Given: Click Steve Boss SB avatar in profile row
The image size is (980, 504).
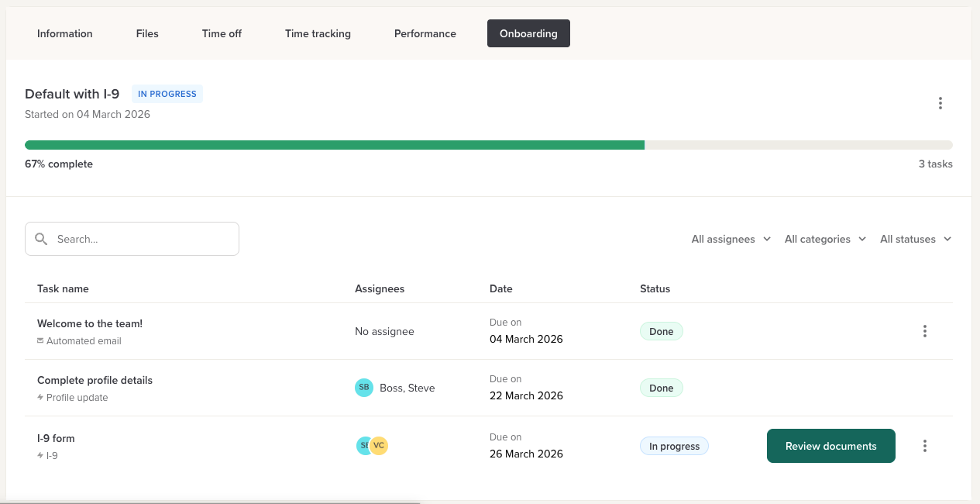Looking at the screenshot, I should (x=364, y=388).
